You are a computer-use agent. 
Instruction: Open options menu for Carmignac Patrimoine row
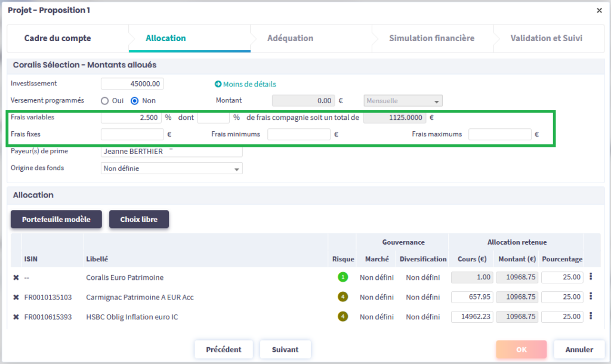point(590,297)
